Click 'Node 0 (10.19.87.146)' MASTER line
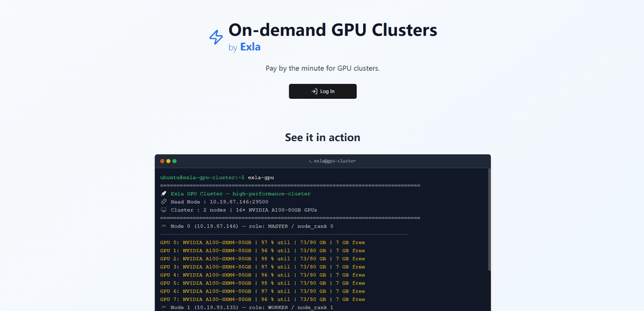Viewport: 644px width, 311px height. (x=252, y=226)
